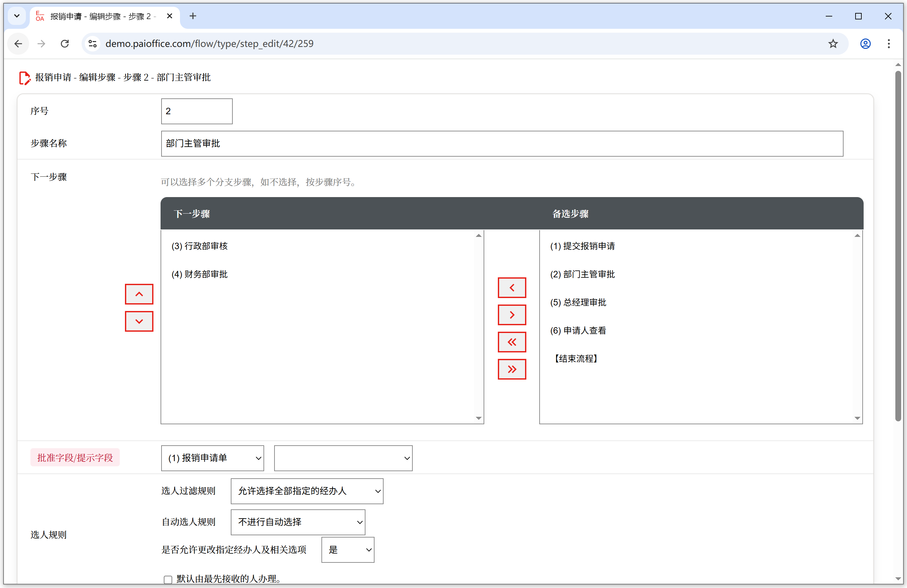
Task: Click the move-up arrow button
Action: pos(139,294)
